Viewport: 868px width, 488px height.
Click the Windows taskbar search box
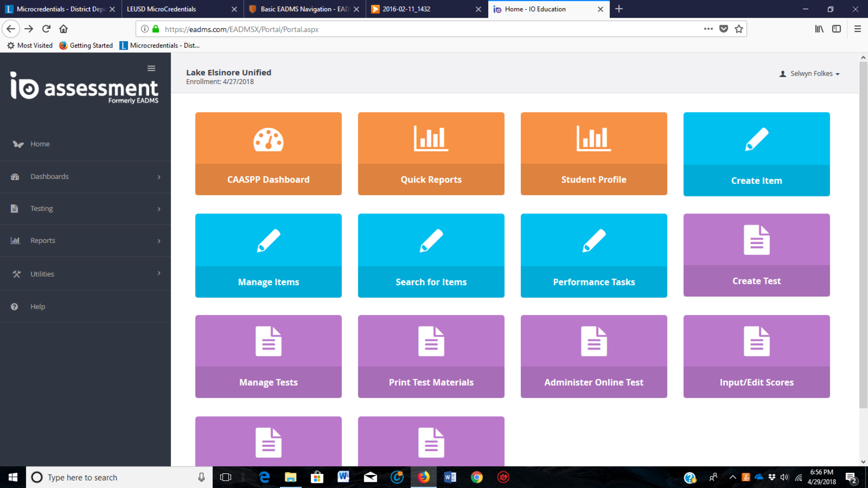coord(114,477)
